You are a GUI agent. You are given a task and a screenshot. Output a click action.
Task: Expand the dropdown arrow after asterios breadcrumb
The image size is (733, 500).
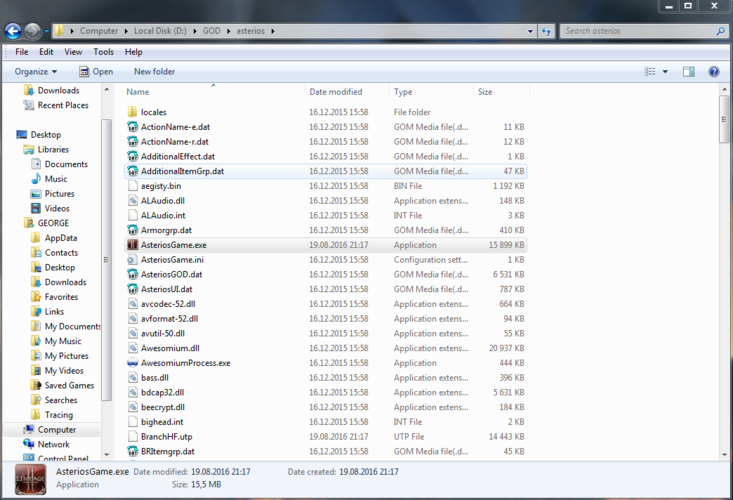[x=272, y=31]
